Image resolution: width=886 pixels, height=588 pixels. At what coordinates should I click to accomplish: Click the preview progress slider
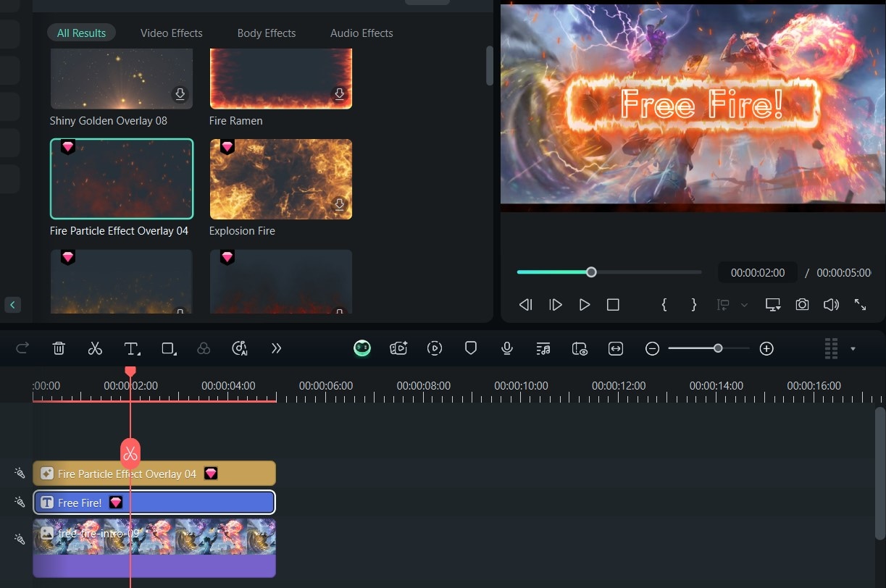[x=609, y=272]
